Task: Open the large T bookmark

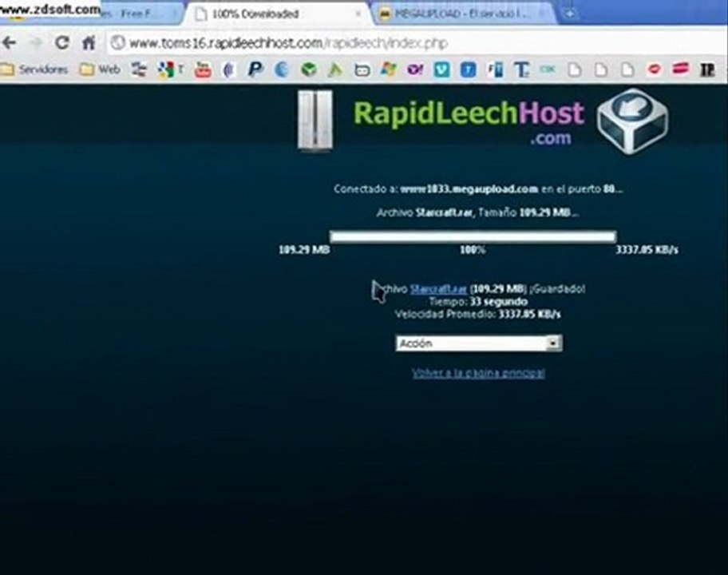Action: pyautogui.click(x=521, y=70)
